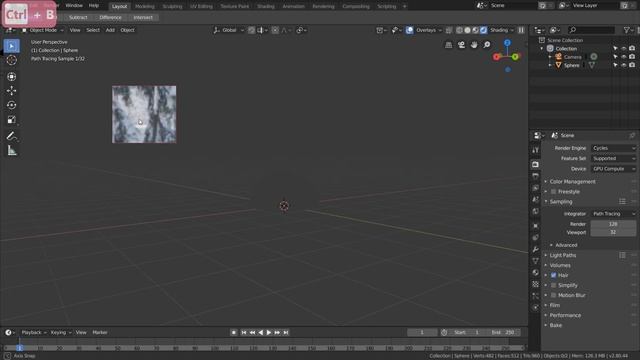Click the Subtract mode button
Image resolution: width=640 pixels, height=360 pixels.
pos(78,18)
